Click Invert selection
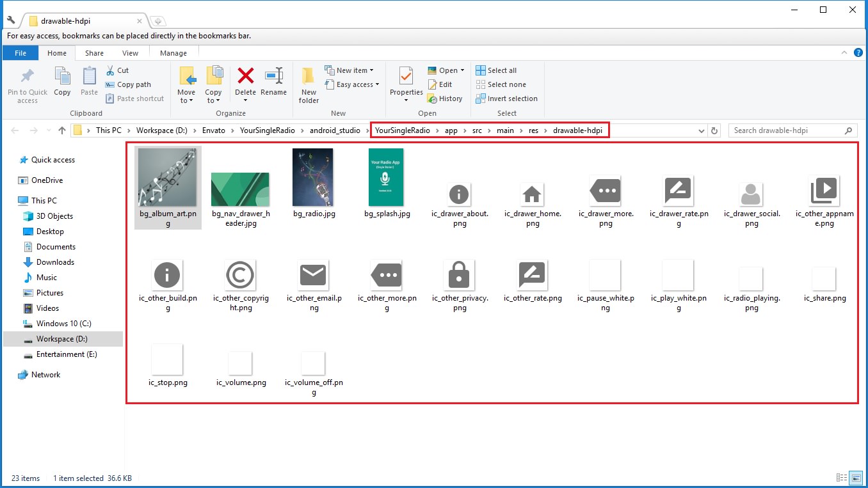This screenshot has width=868, height=488. coord(507,98)
